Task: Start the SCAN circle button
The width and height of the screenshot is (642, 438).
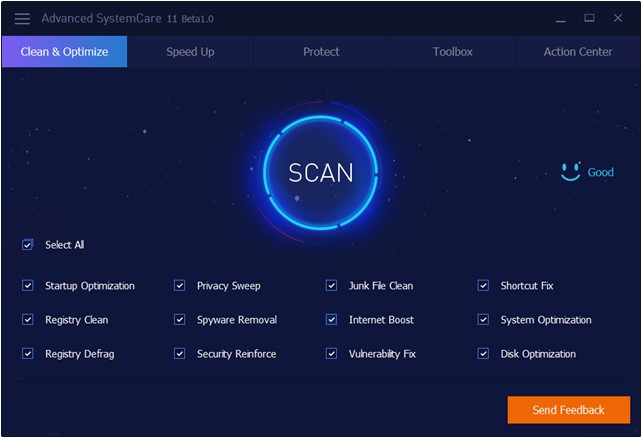Action: pyautogui.click(x=321, y=172)
